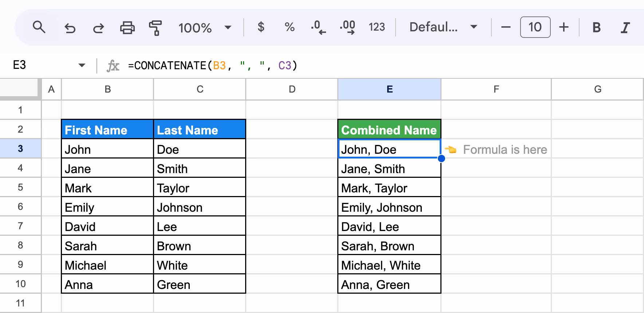This screenshot has height=313, width=644.
Task: Format as percent
Action: [x=290, y=27]
